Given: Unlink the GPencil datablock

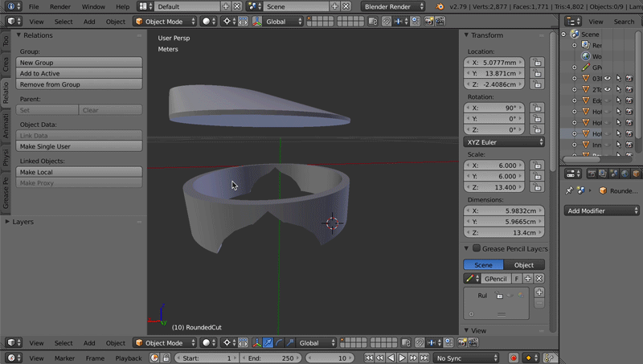Looking at the screenshot, I should 539,279.
